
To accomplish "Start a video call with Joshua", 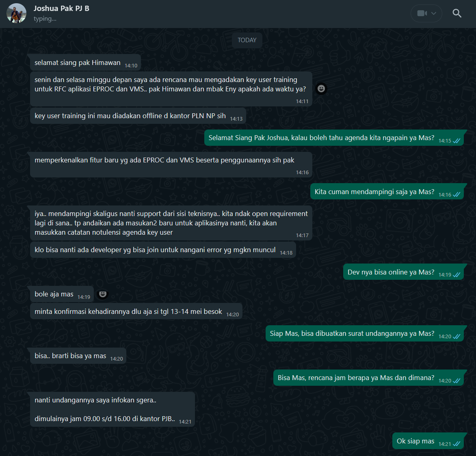I will pyautogui.click(x=422, y=13).
